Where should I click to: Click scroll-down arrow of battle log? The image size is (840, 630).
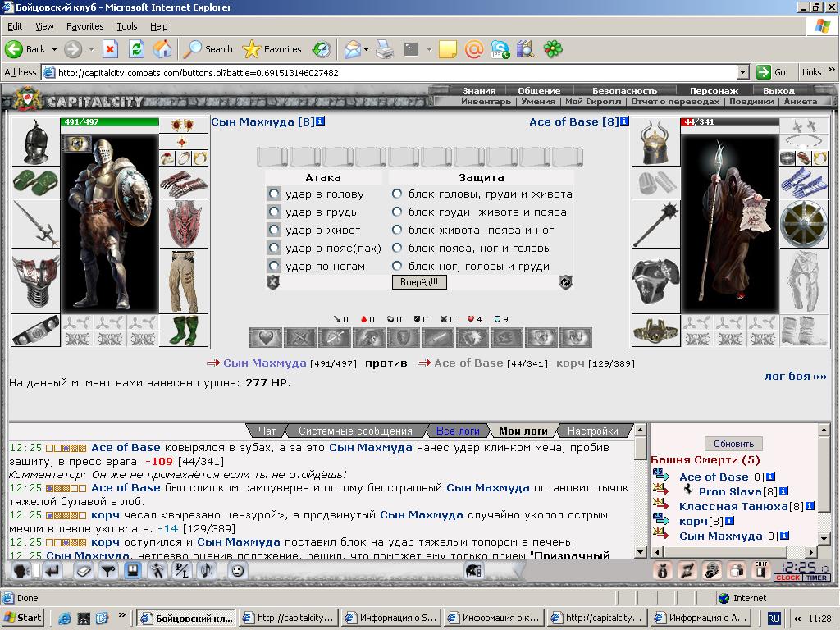[640, 552]
